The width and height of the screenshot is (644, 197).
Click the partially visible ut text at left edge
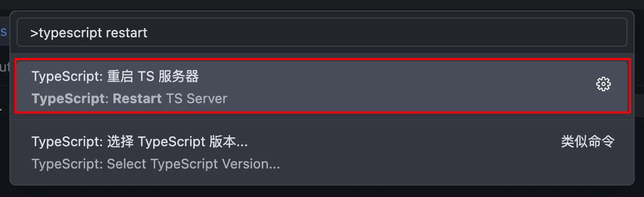4,66
